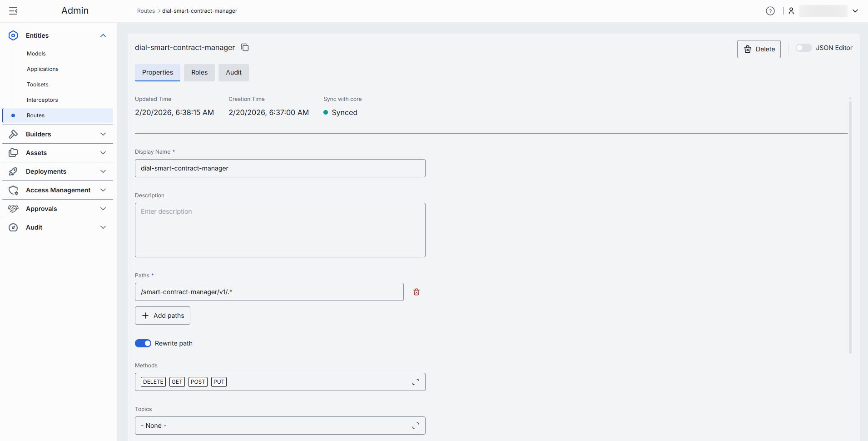This screenshot has width=868, height=441.
Task: Expand the Access Management section
Action: tap(103, 190)
